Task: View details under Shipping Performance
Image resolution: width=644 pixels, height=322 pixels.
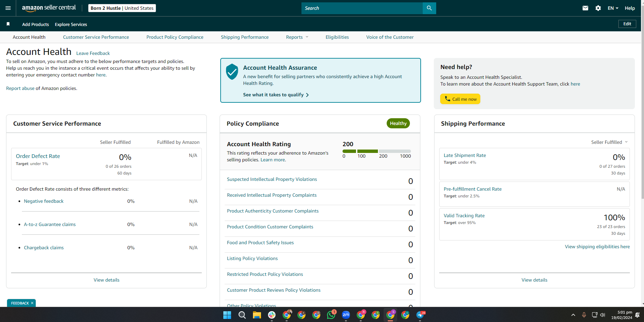Action: click(535, 280)
